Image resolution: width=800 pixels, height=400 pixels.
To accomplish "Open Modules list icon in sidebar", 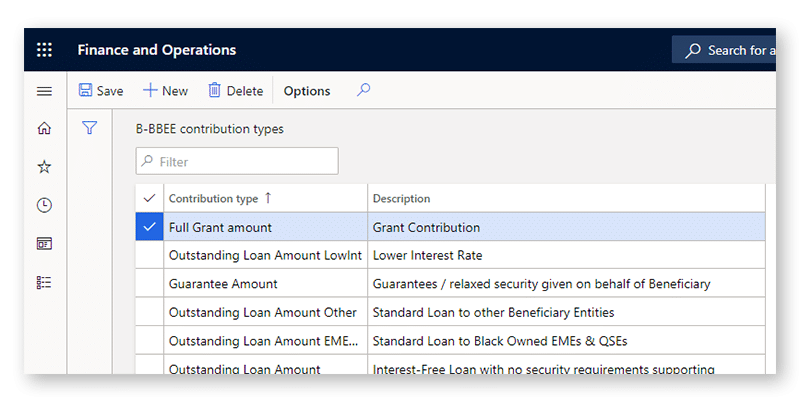I will tap(44, 282).
